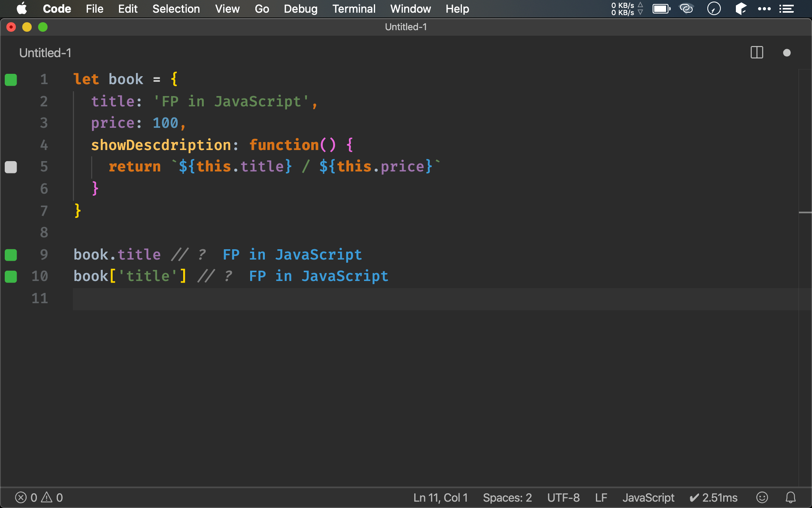Click Ln 11, Col 1 go-to-line
812x508 pixels.
[440, 497]
